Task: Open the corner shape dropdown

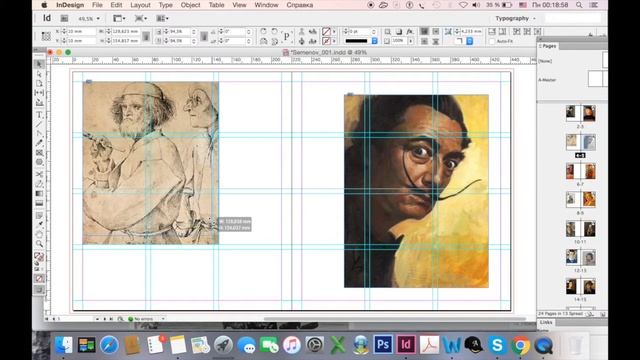Action: [470, 41]
